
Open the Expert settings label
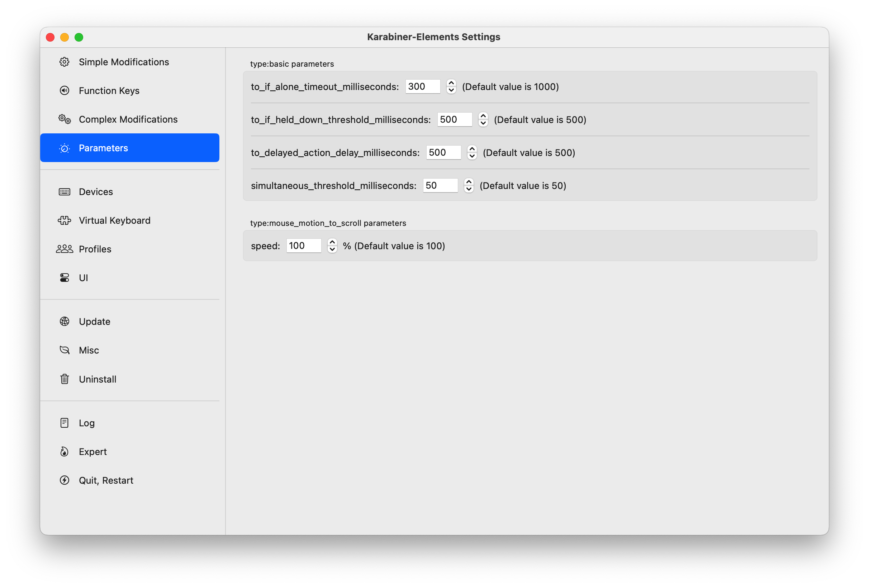point(93,452)
